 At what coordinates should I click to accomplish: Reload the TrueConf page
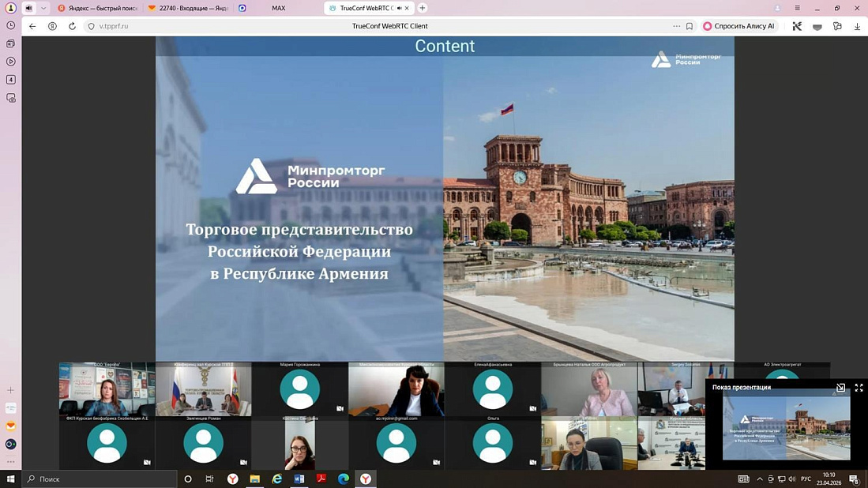pos(72,26)
